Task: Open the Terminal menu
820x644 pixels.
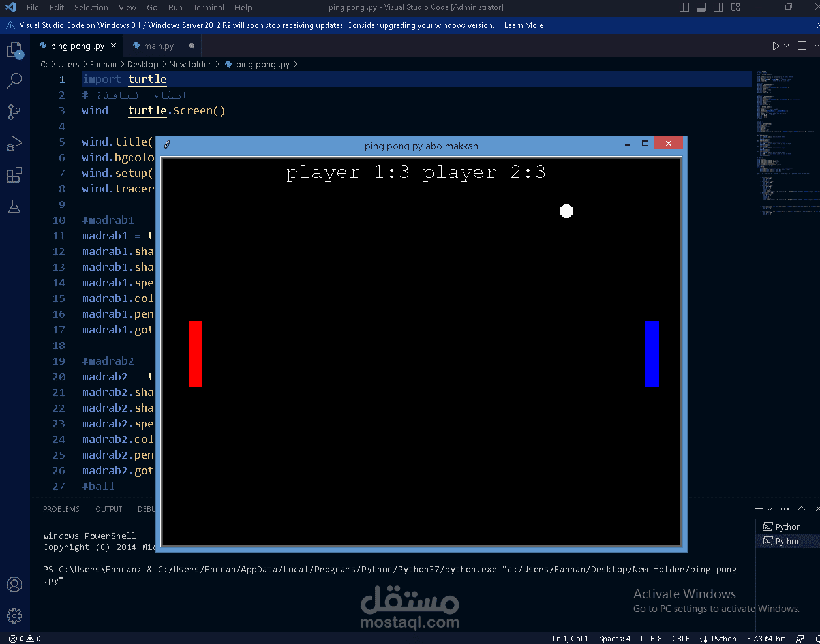Action: tap(209, 7)
